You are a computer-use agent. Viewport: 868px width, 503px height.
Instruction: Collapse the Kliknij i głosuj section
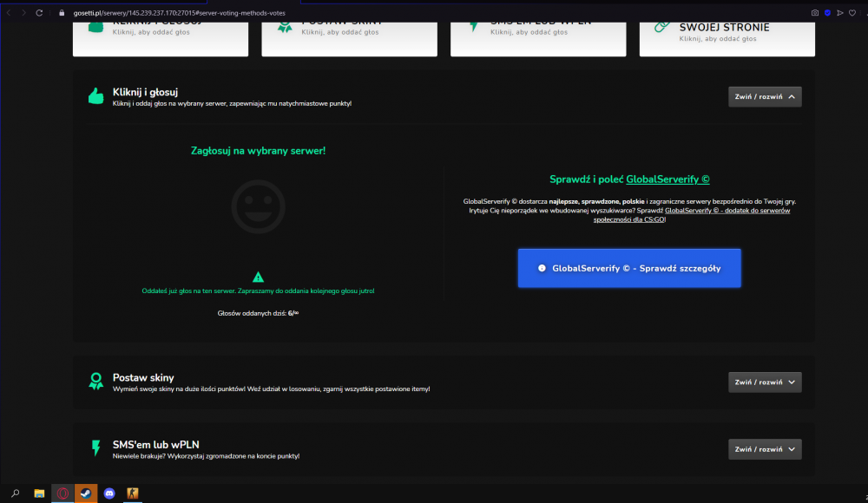pyautogui.click(x=765, y=96)
